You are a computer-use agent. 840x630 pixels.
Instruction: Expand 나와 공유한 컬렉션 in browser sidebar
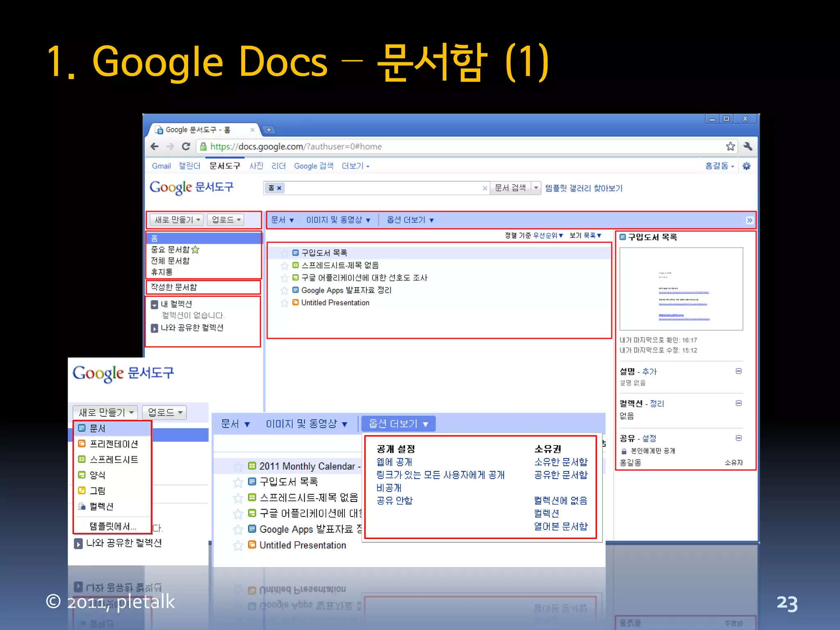pos(154,328)
